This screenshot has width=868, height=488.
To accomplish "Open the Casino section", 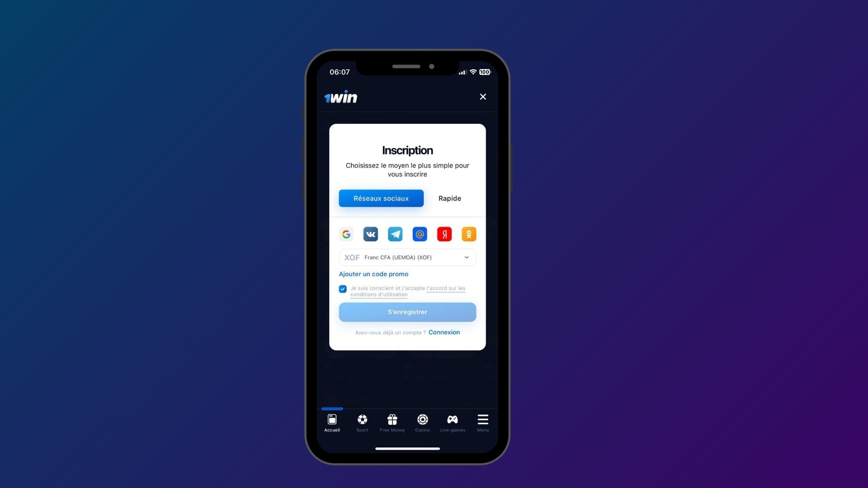I will pos(422,422).
